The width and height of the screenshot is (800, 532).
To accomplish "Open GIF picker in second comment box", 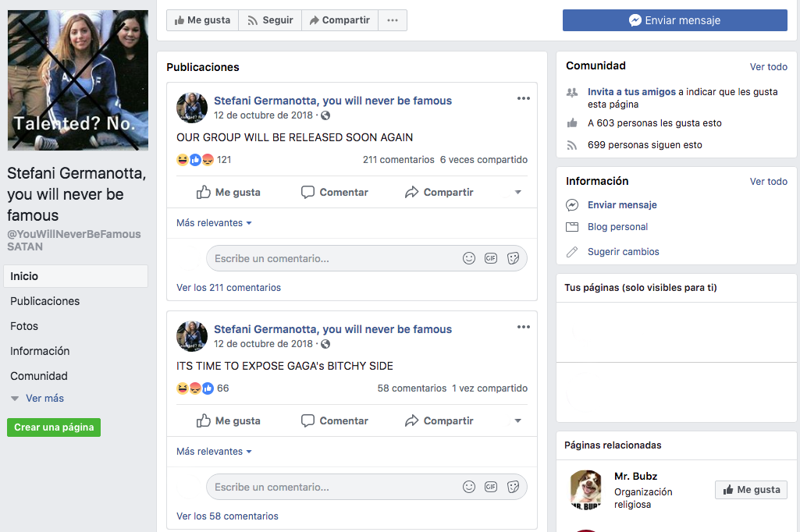I will pyautogui.click(x=491, y=487).
